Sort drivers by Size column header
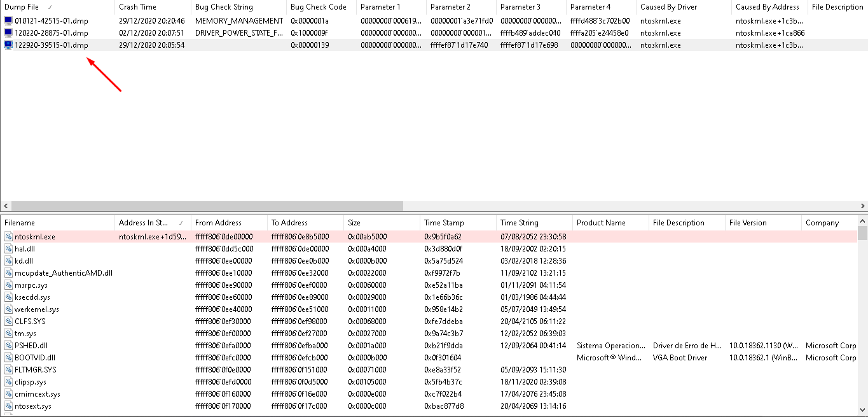This screenshot has height=417, width=868. [x=382, y=223]
